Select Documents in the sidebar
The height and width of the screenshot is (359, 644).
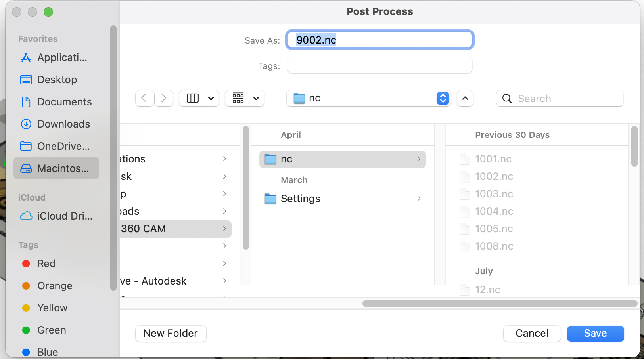[x=64, y=102]
